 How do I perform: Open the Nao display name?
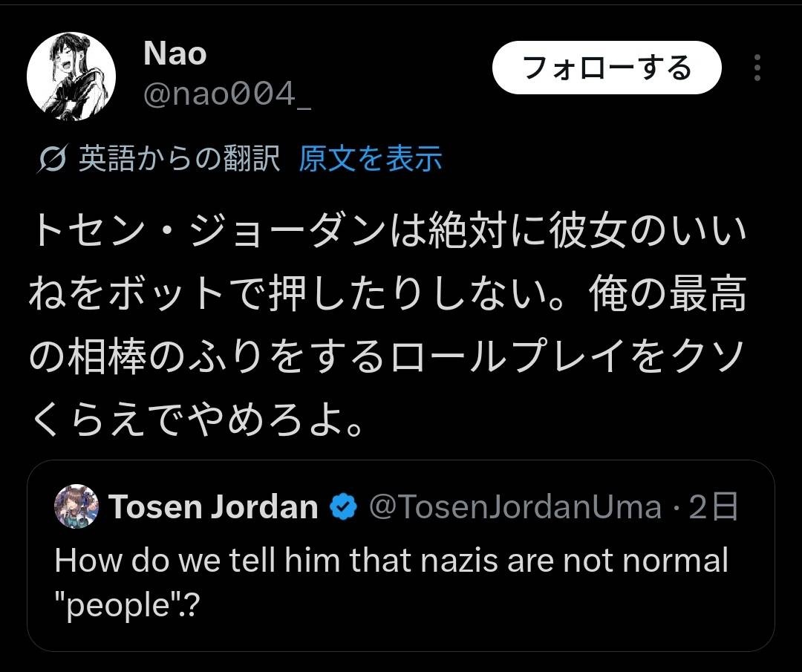tap(175, 53)
